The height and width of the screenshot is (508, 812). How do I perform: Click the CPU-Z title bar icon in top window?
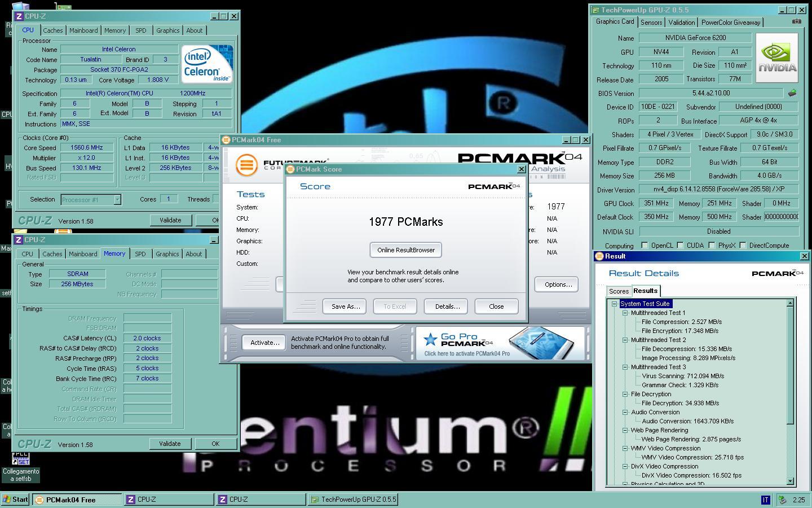19,16
